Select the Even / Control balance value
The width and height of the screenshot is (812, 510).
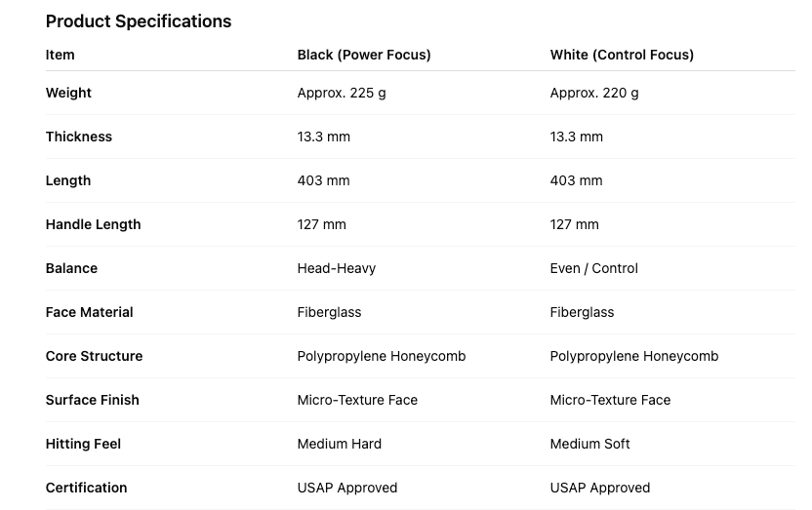point(593,268)
